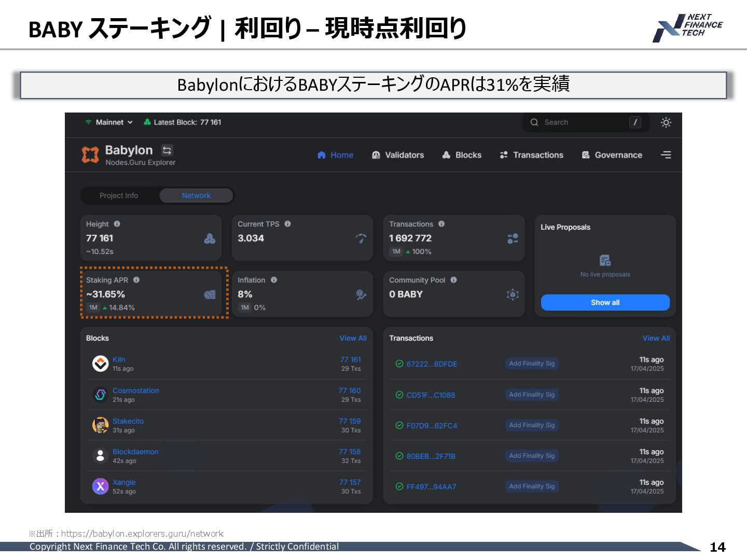Open block 77 159
This screenshot has width=747, height=560.
[x=350, y=421]
